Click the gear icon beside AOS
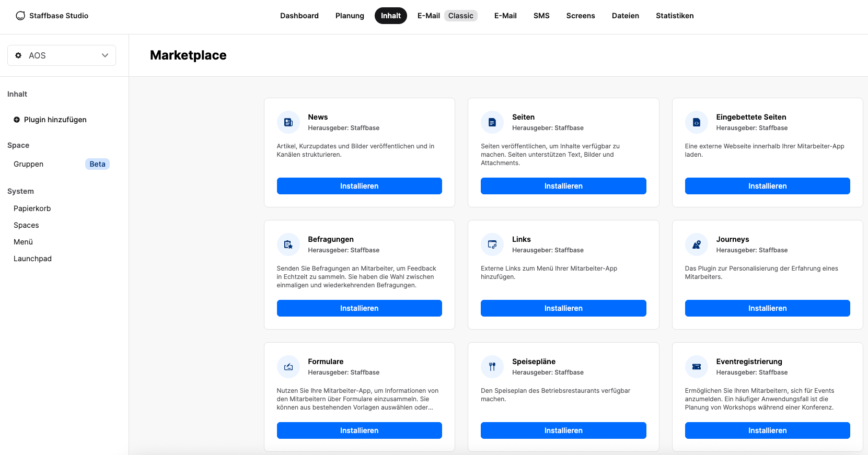 [x=18, y=55]
